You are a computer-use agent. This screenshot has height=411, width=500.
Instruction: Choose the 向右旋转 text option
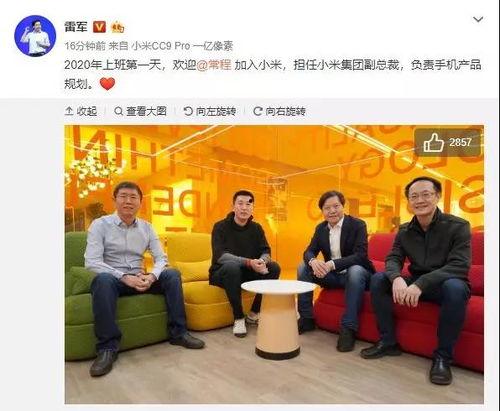(286, 111)
